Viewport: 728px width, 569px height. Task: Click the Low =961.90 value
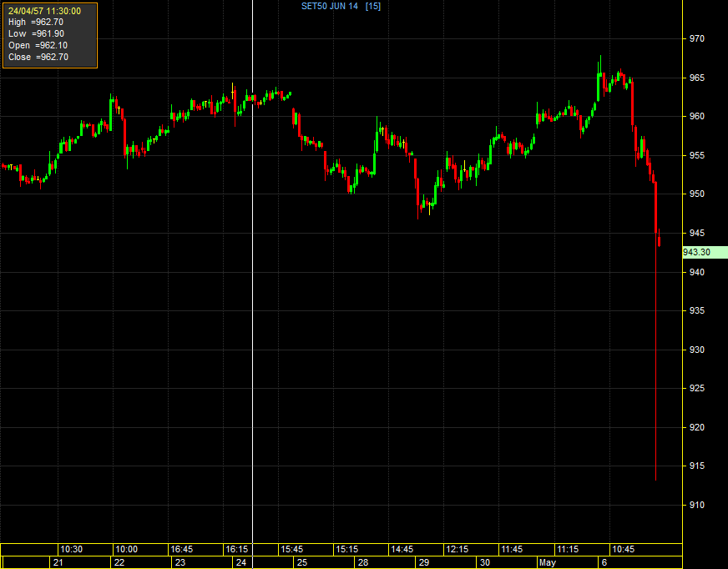click(36, 33)
